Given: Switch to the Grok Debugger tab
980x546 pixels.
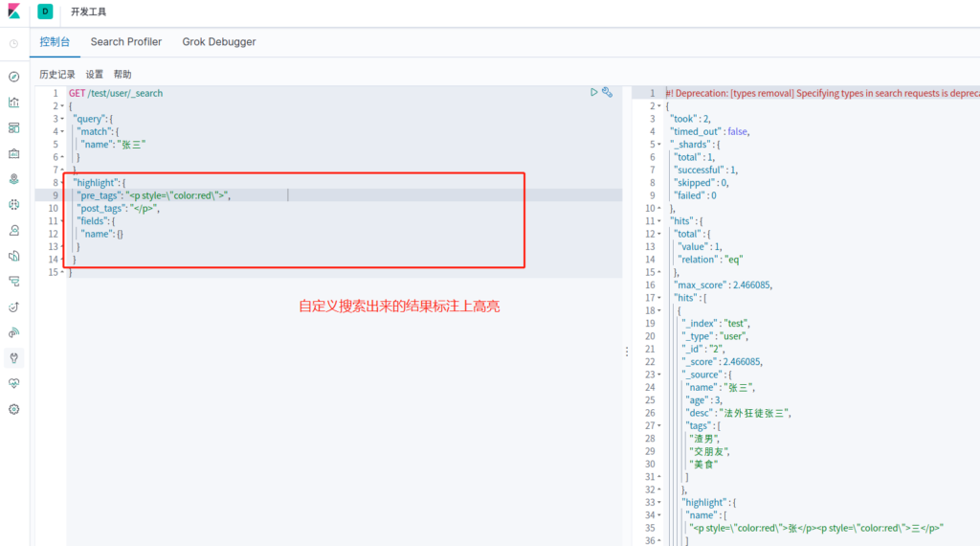Looking at the screenshot, I should pos(219,42).
